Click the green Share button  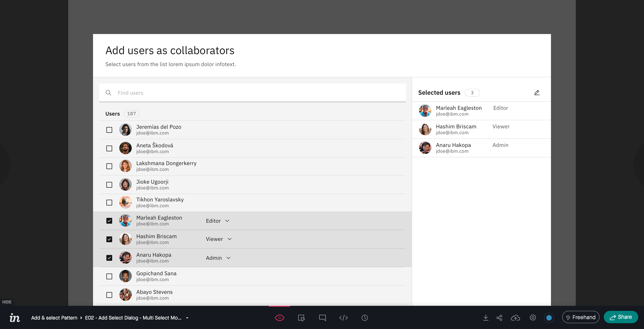click(621, 317)
